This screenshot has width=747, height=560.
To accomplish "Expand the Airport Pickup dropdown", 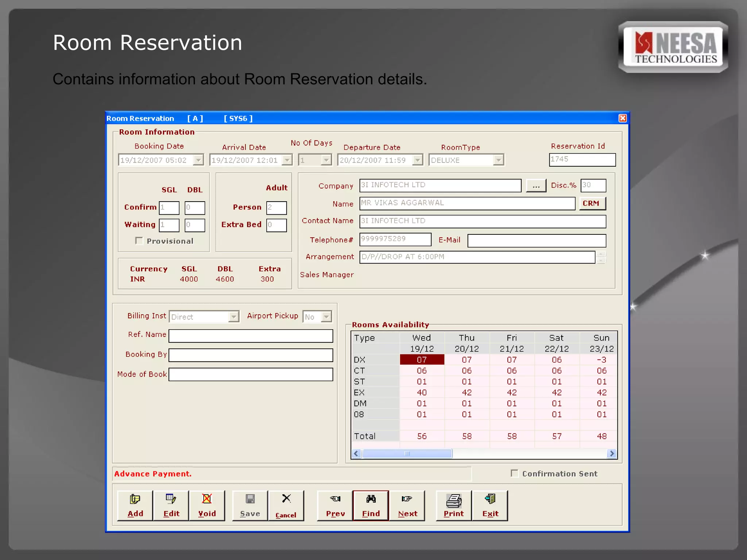I will pyautogui.click(x=326, y=316).
